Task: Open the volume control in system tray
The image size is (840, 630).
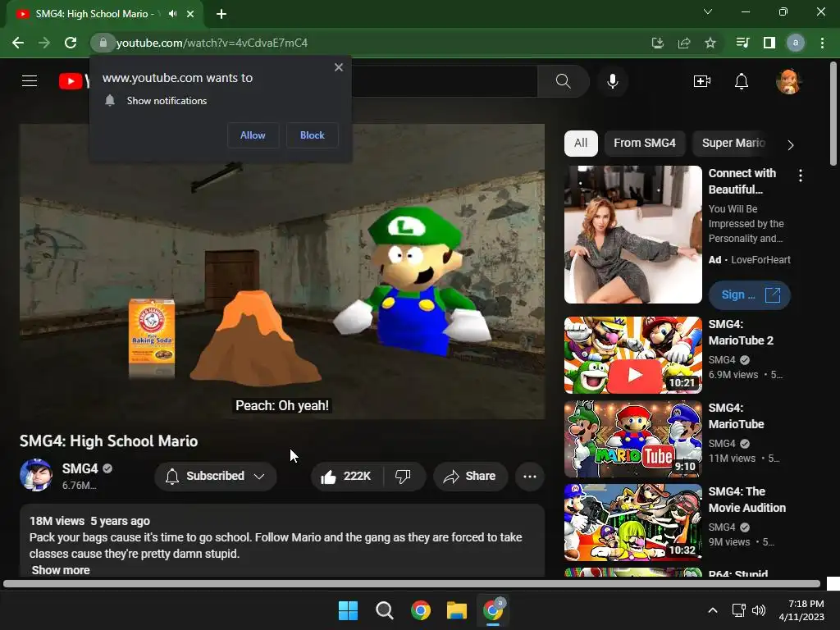Action: tap(759, 610)
